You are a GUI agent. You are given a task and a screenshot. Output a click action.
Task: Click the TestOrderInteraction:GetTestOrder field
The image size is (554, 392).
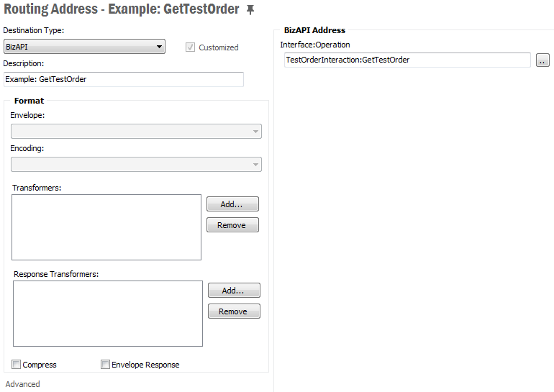[407, 60]
